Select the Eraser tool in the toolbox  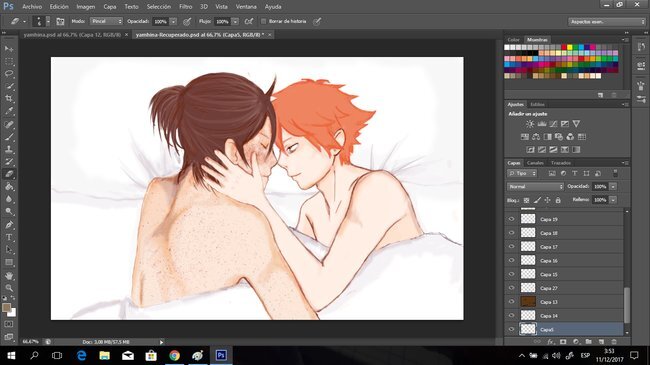click(9, 174)
